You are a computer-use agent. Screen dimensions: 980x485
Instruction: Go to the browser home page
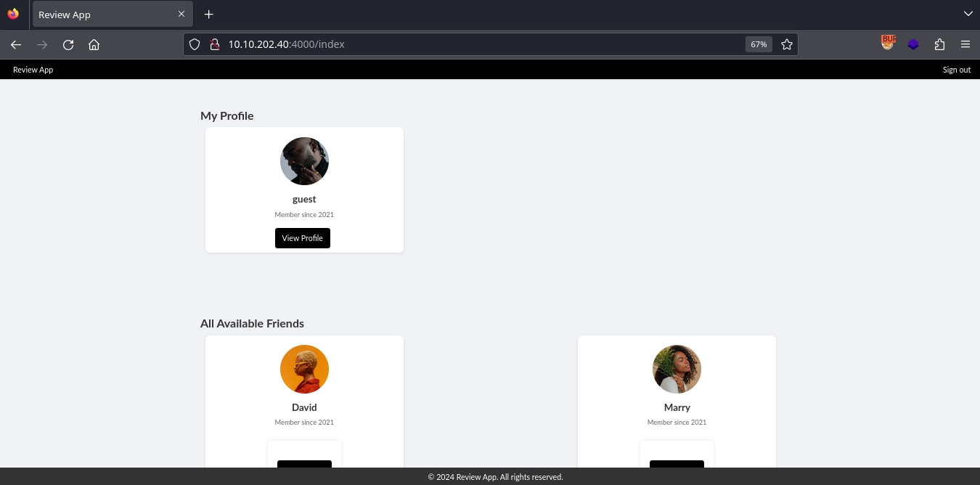pos(94,44)
